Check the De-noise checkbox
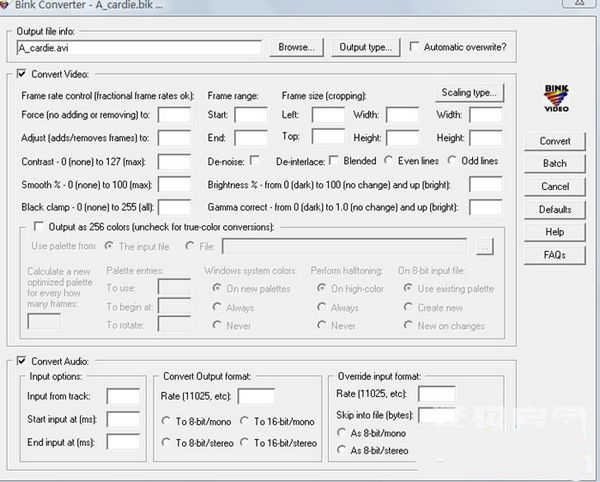 pos(255,160)
